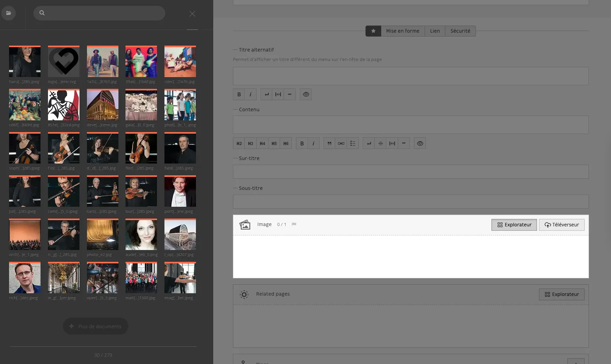Click the Sous-titre input field
Image resolution: width=611 pixels, height=364 pixels.
tap(411, 202)
